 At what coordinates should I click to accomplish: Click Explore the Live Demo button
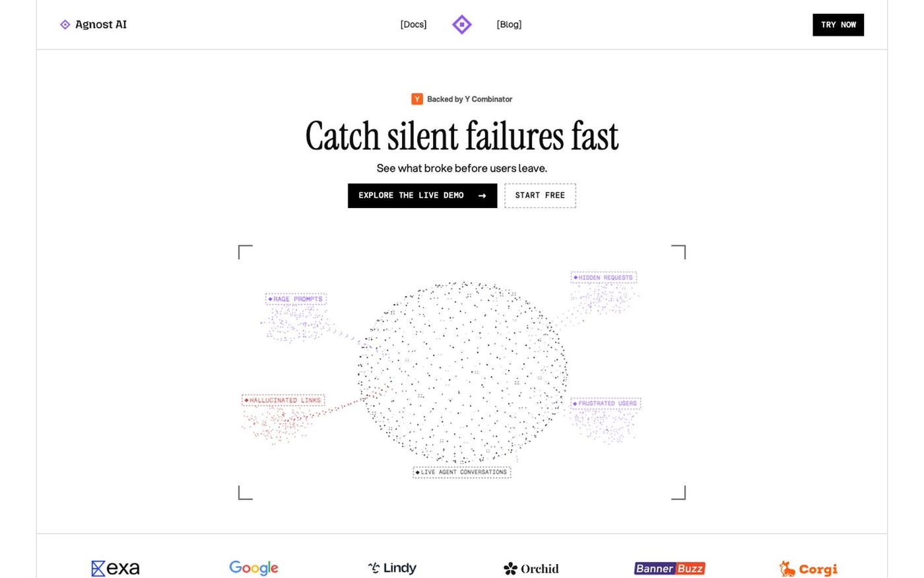pyautogui.click(x=422, y=196)
